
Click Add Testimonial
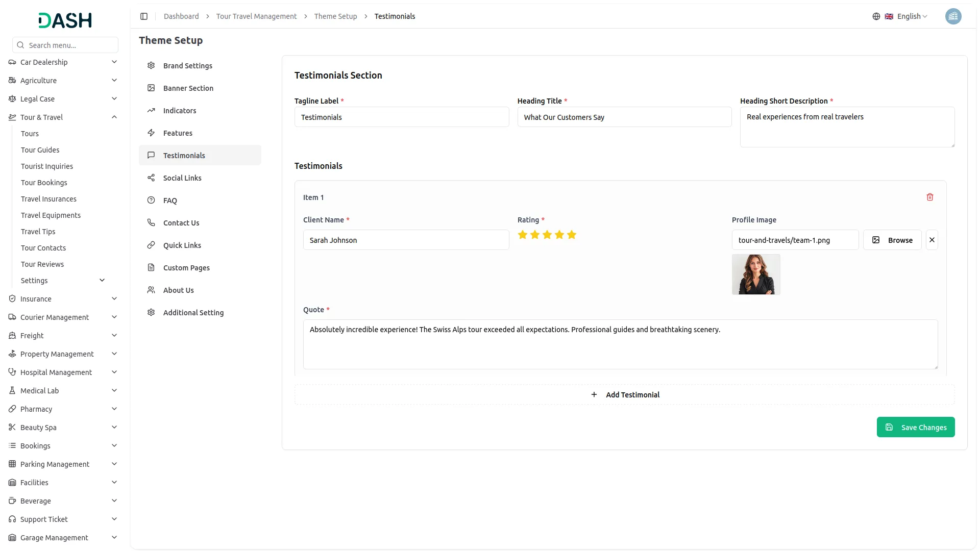625,394
